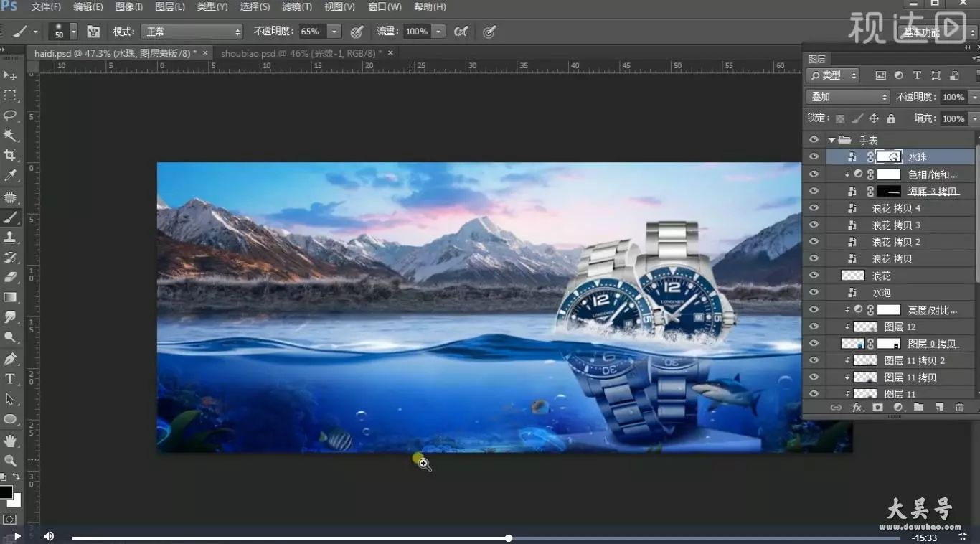
Task: Select the Magic Wand tool
Action: [x=10, y=136]
